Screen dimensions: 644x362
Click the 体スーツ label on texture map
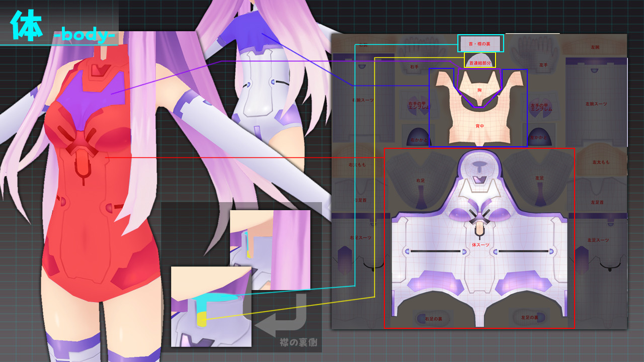point(480,244)
